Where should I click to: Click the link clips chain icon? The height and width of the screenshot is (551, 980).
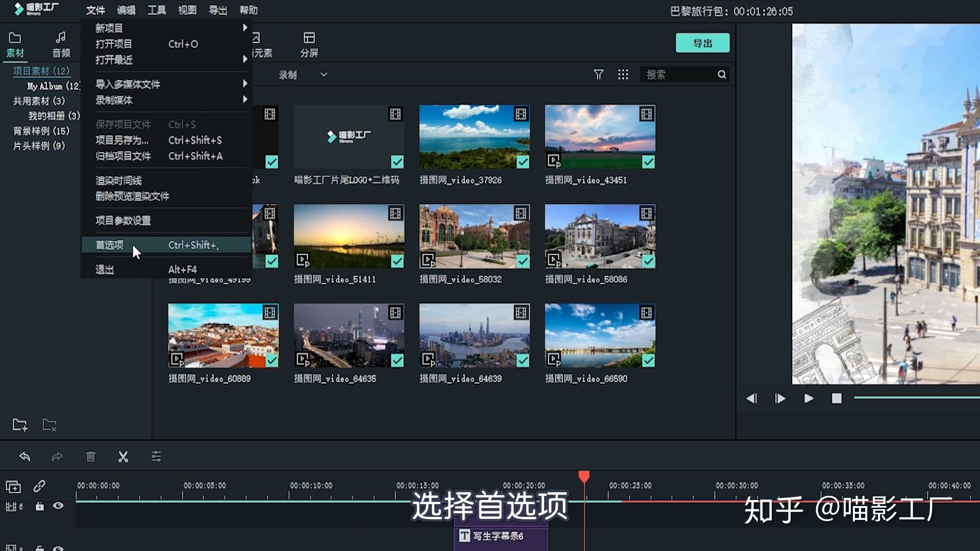pyautogui.click(x=39, y=486)
